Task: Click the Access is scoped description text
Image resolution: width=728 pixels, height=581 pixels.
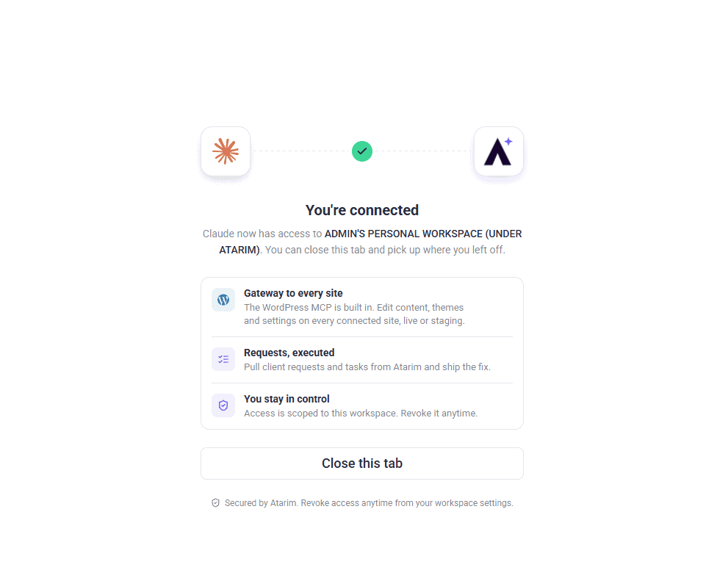Action: pos(361,414)
